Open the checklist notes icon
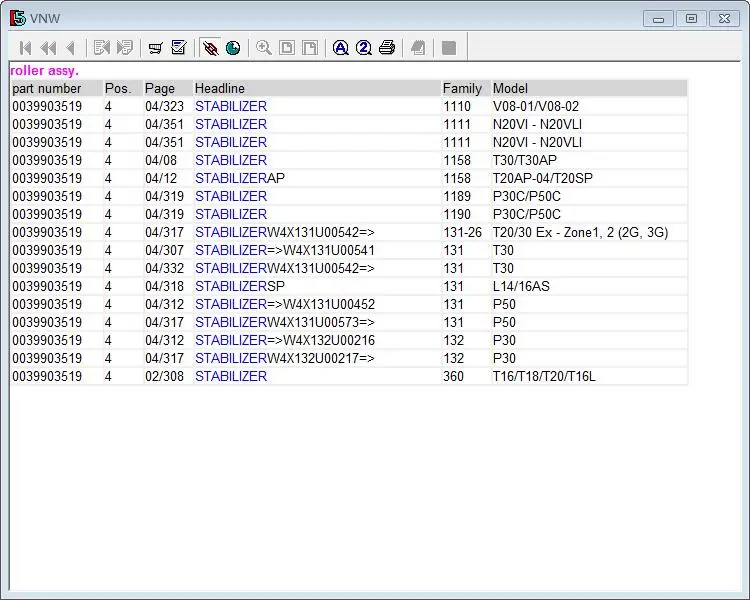 [x=179, y=48]
